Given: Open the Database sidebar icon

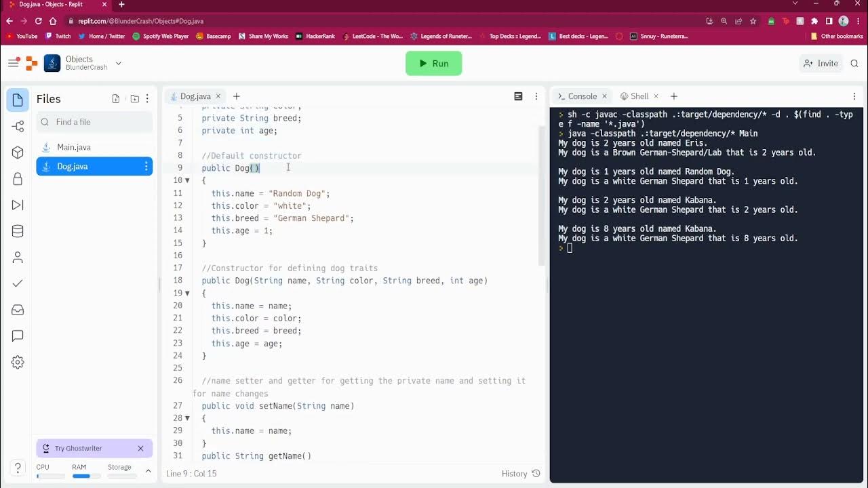Looking at the screenshot, I should click(x=18, y=231).
